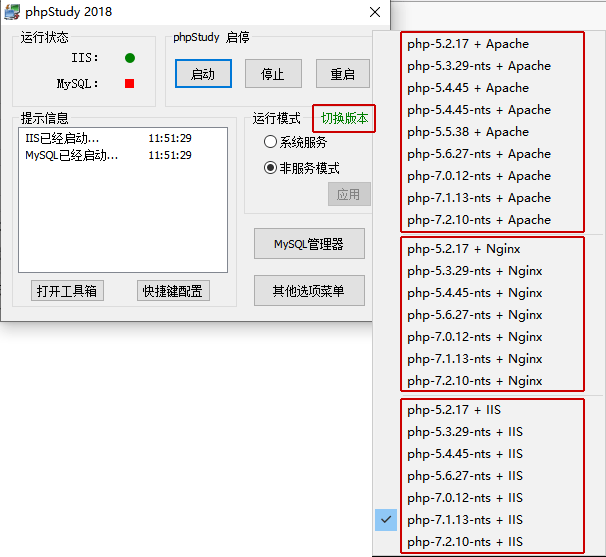Image resolution: width=606 pixels, height=557 pixels.
Task: Click the 启动 button
Action: [x=203, y=73]
